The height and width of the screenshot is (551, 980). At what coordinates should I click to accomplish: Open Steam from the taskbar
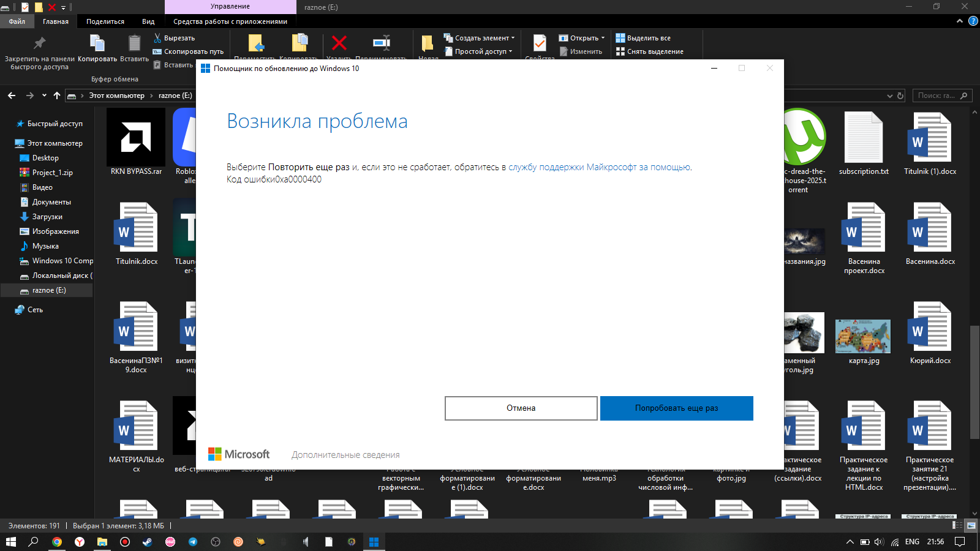click(148, 542)
